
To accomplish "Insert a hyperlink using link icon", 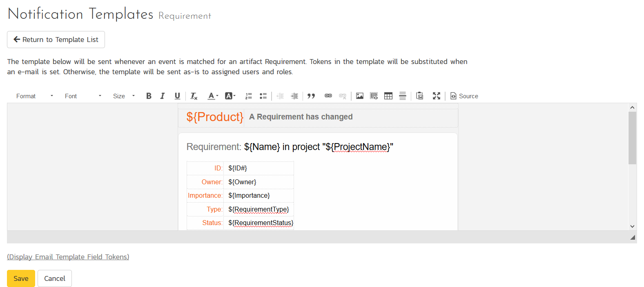I will tap(328, 96).
